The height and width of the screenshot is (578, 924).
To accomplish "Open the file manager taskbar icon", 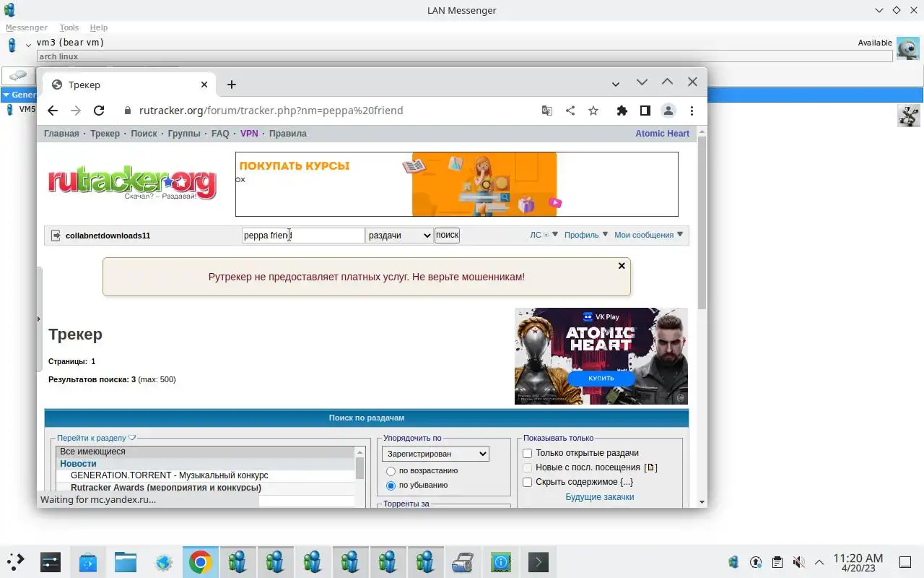I will coord(126,561).
